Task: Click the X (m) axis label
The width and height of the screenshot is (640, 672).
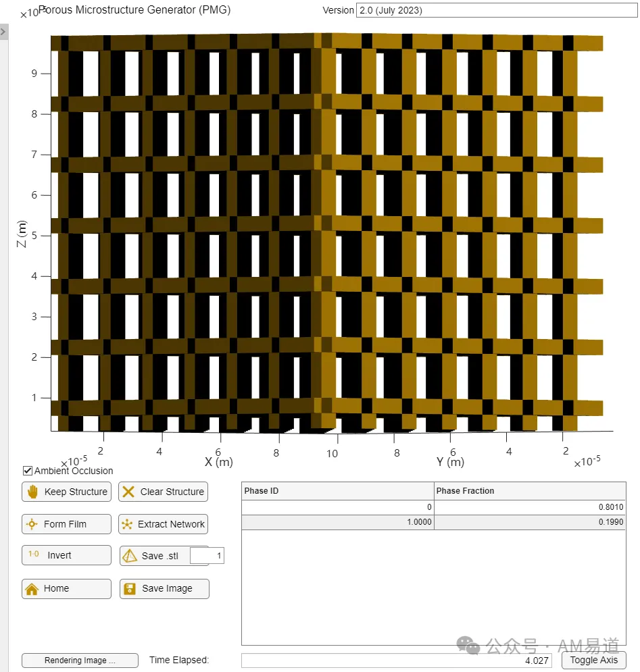Action: pyautogui.click(x=219, y=462)
